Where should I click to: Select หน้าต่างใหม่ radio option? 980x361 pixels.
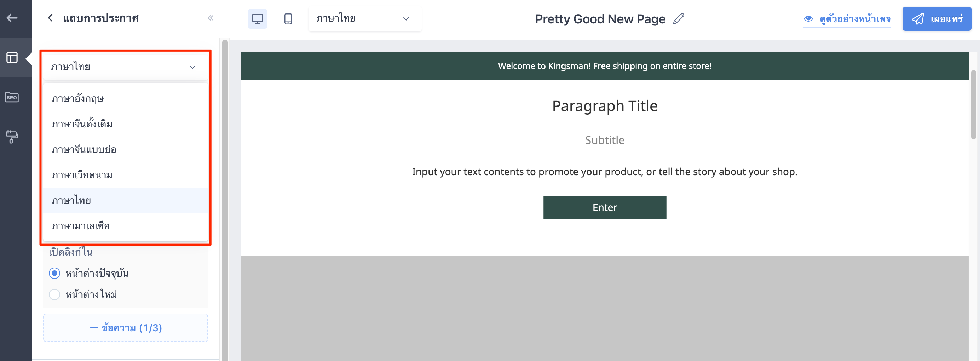(54, 294)
